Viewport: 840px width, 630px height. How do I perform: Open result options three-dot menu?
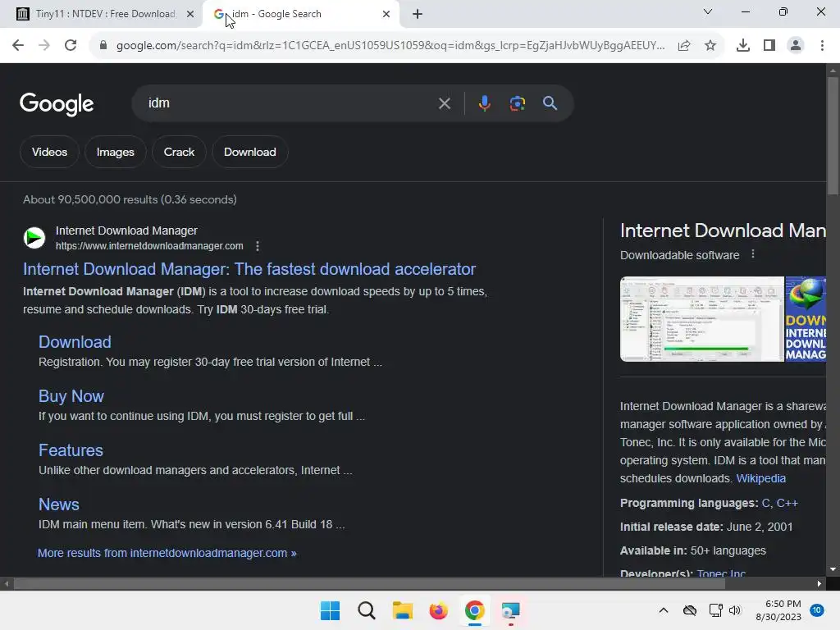tap(258, 246)
